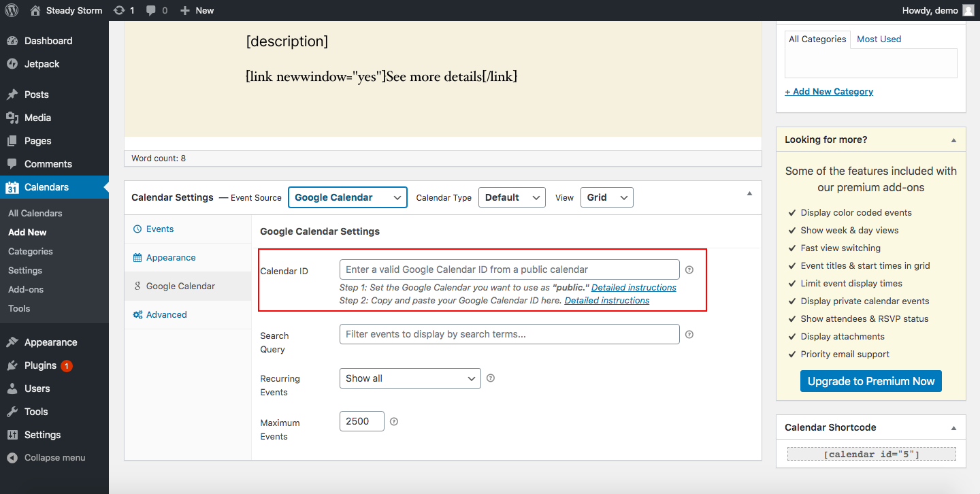Click help icon next to Maximum Events
This screenshot has height=494, width=980.
click(x=394, y=421)
